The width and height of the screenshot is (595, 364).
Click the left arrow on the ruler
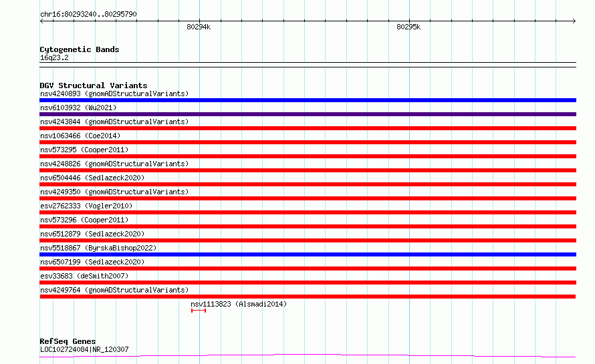click(x=41, y=21)
